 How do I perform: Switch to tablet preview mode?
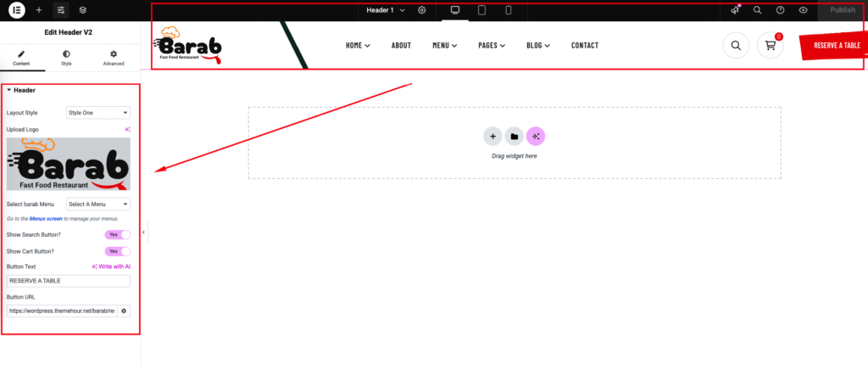pos(481,10)
